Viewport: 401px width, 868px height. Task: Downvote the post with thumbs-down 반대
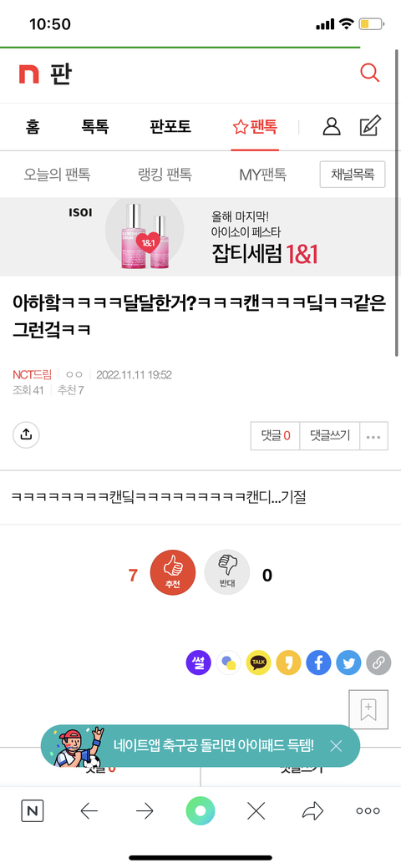point(227,573)
